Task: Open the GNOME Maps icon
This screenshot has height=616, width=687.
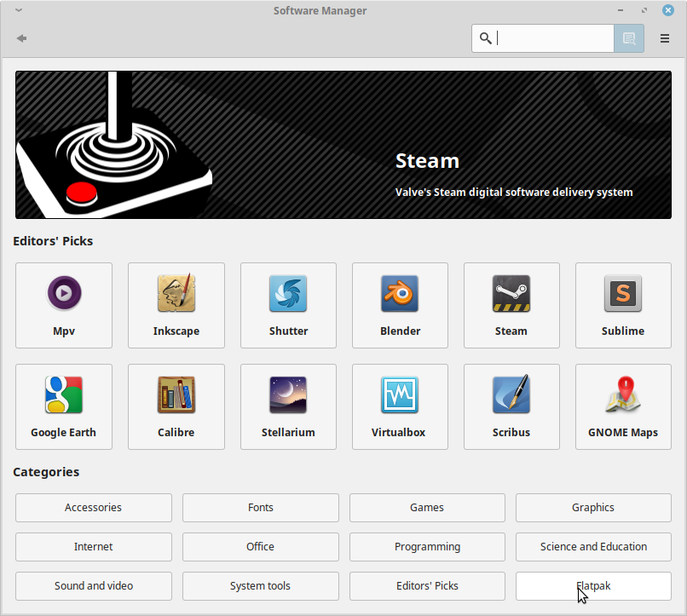Action: point(623,395)
